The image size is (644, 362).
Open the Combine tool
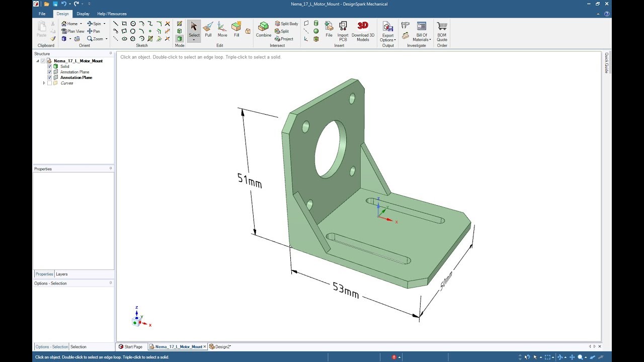click(x=264, y=30)
